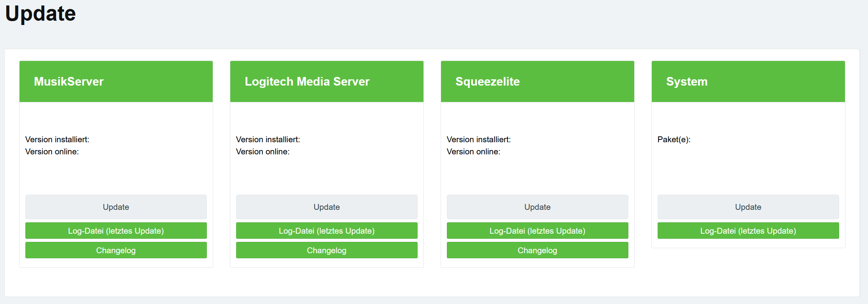Click the Update page heading
The width and height of the screenshot is (868, 304).
[x=41, y=14]
